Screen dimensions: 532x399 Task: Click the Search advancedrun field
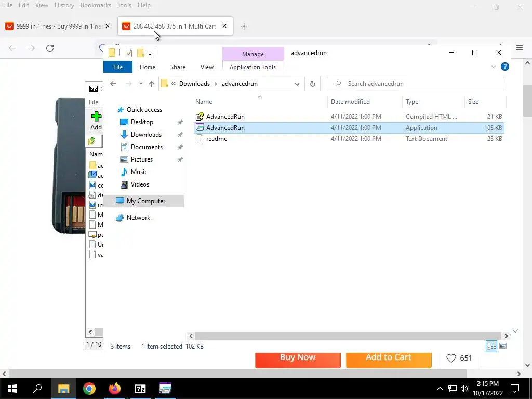[415, 84]
